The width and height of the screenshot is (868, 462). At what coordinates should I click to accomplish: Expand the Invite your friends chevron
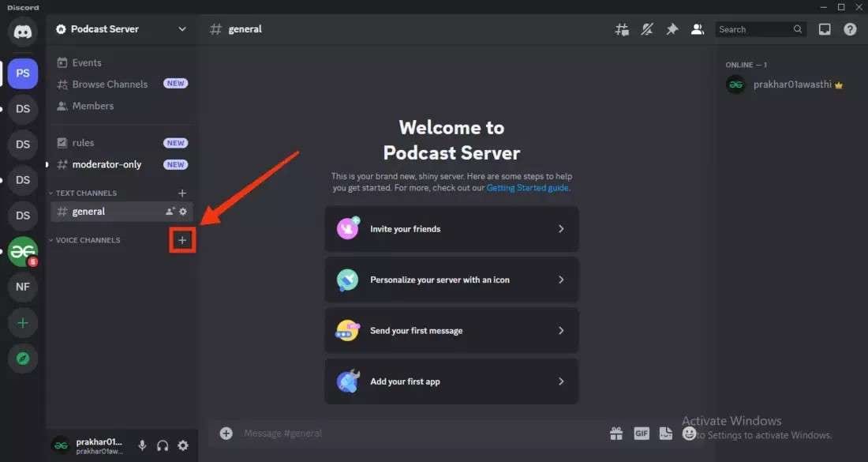561,229
